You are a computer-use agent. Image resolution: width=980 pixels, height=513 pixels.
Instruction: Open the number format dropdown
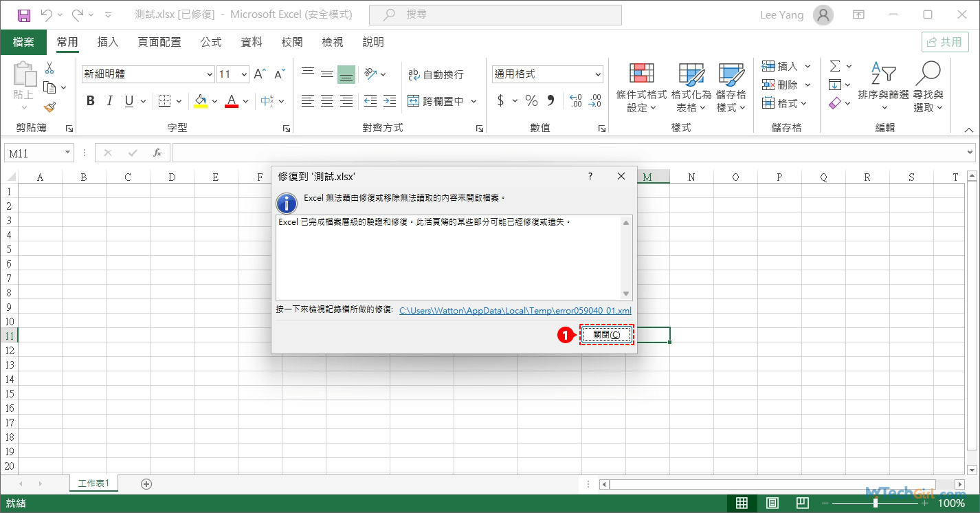597,74
